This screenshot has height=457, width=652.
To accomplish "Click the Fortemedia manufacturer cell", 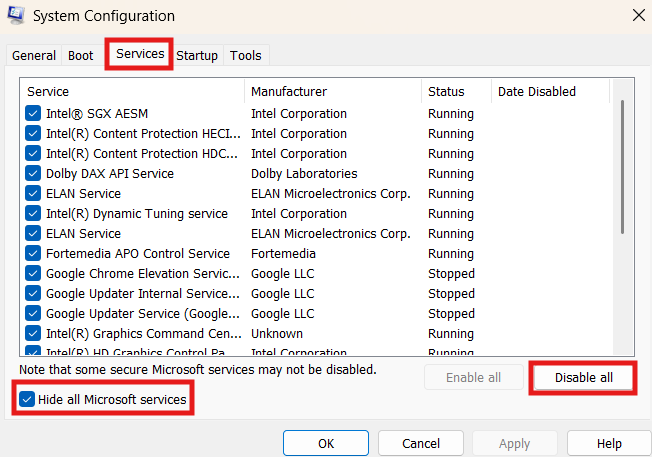I will coord(283,253).
